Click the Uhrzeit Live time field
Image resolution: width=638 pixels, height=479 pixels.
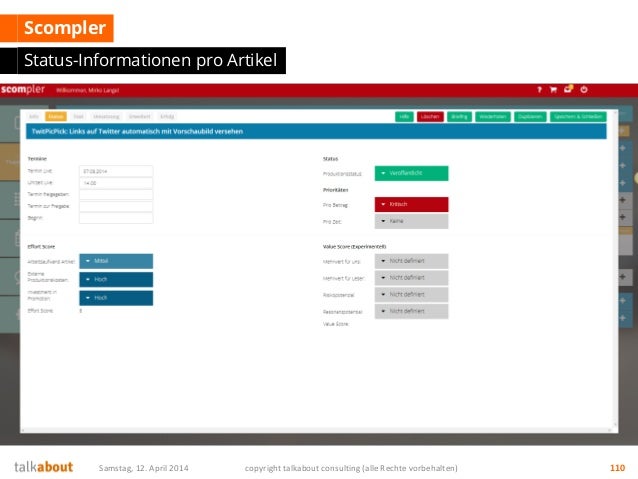[116, 183]
